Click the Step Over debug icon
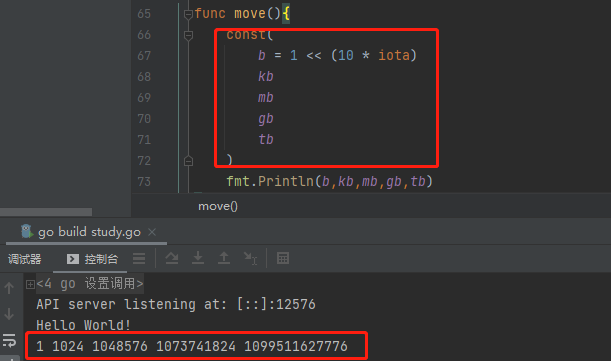Viewport: 611px width, 361px height. pos(172,258)
